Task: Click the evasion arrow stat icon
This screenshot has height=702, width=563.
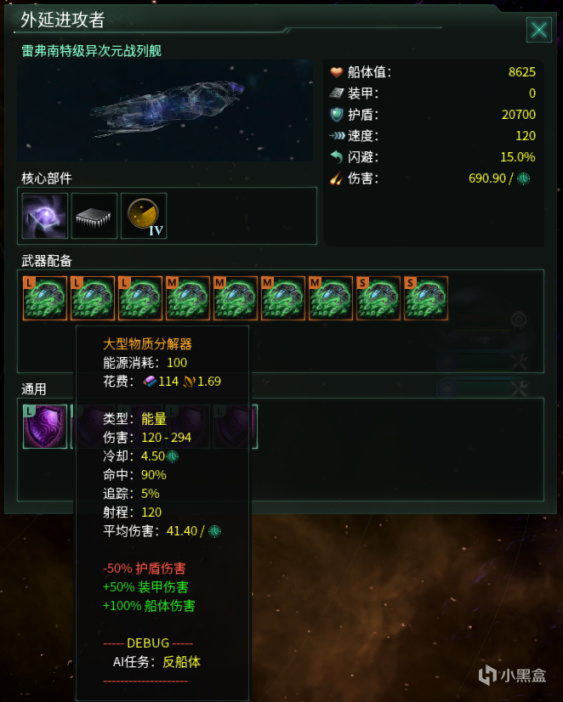Action: pyautogui.click(x=336, y=157)
